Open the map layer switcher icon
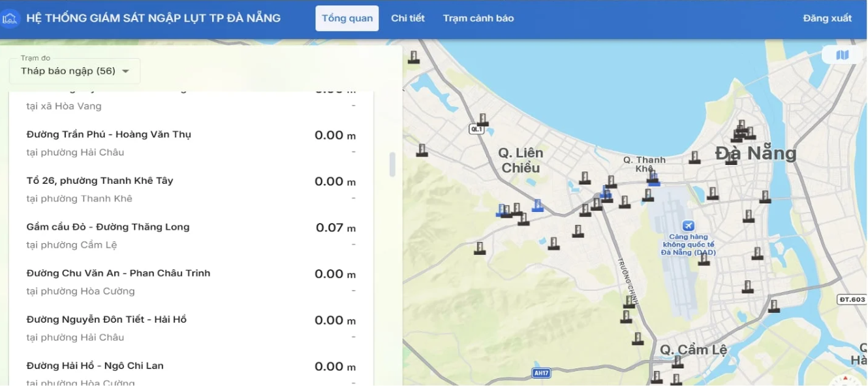Screen dimensions: 868x386 (842, 55)
